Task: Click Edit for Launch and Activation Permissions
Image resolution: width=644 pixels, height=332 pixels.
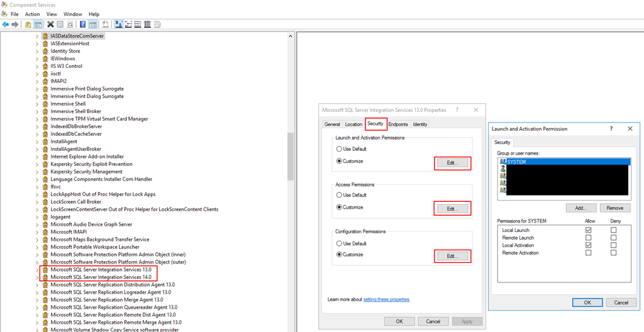Action: pyautogui.click(x=452, y=163)
